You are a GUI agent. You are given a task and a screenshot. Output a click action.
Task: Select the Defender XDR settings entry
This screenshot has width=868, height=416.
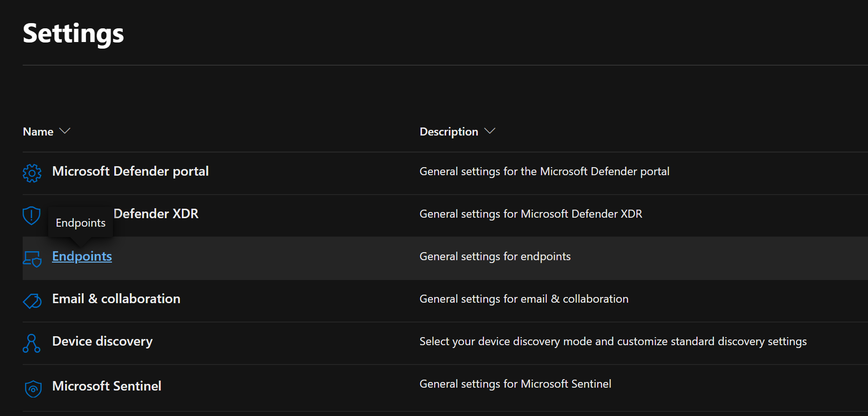pyautogui.click(x=156, y=214)
